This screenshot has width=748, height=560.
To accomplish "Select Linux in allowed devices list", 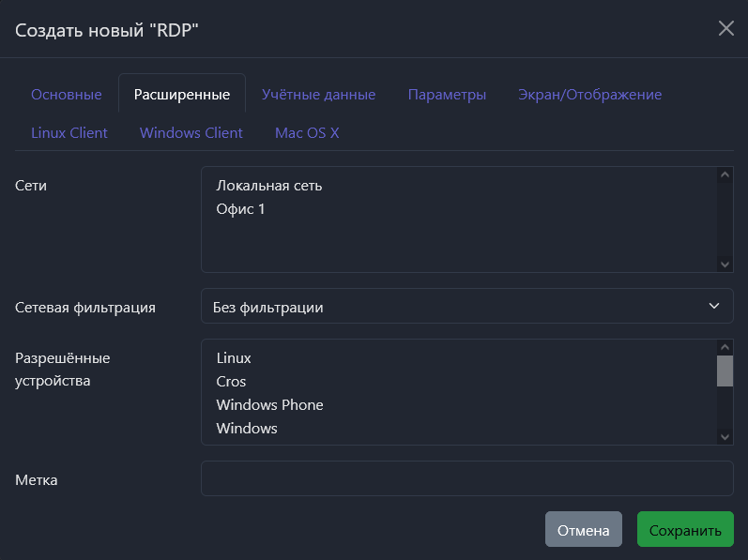I will click(x=234, y=358).
